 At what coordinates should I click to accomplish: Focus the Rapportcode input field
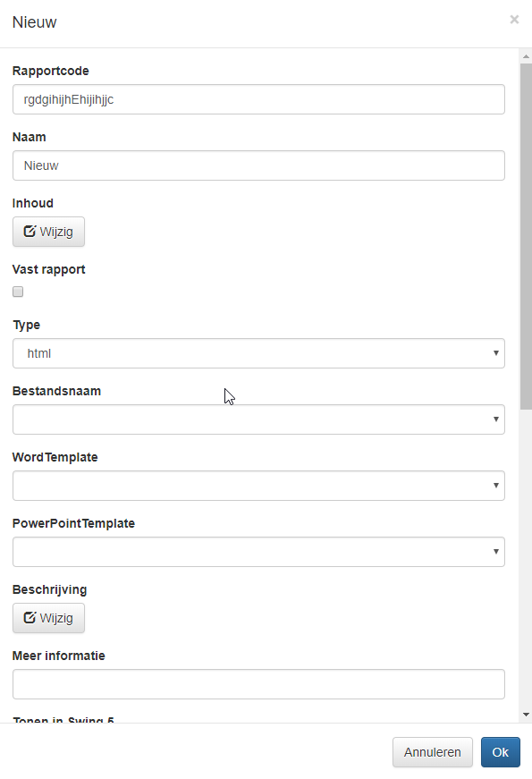[x=258, y=99]
